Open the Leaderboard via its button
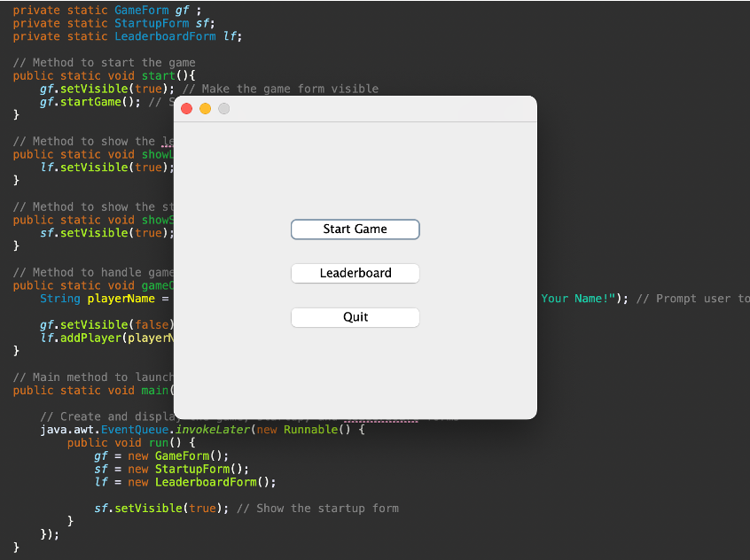The height and width of the screenshot is (560, 750). tap(355, 273)
